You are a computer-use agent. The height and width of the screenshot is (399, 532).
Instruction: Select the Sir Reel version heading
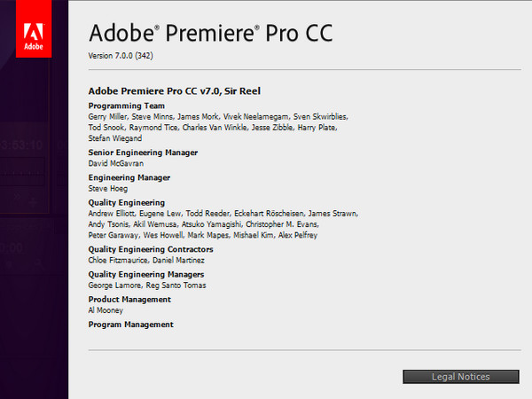(174, 90)
